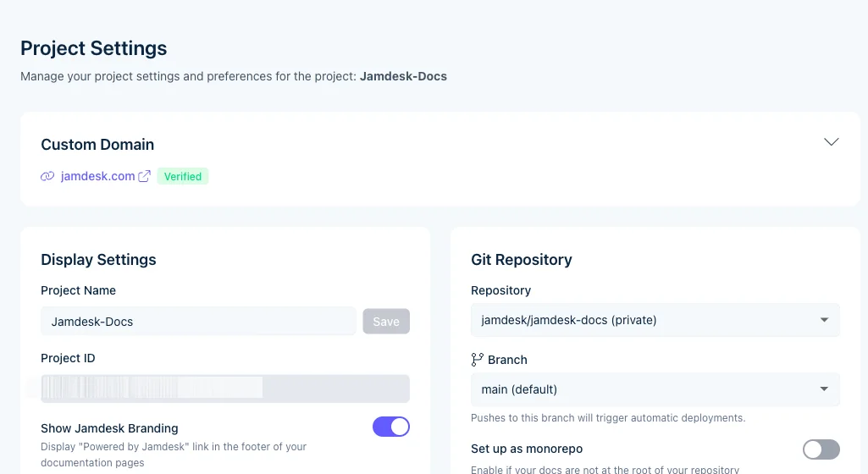The width and height of the screenshot is (868, 474).
Task: Disable the Show Jamdesk Branding toggle
Action: [391, 427]
